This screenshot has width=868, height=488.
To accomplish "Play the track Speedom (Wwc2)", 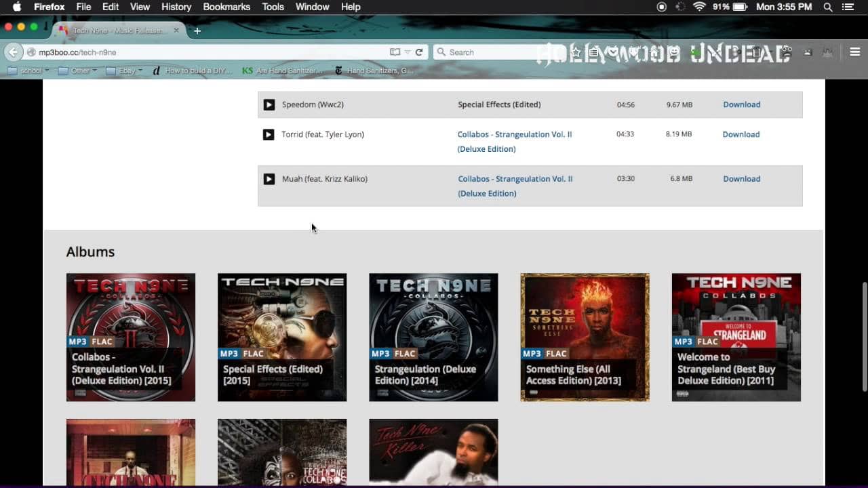I will click(x=269, y=104).
